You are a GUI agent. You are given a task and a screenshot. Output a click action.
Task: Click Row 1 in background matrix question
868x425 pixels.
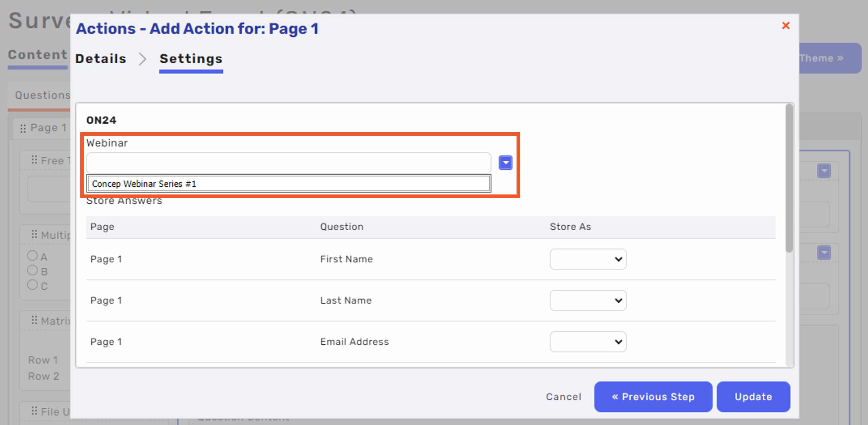click(43, 360)
